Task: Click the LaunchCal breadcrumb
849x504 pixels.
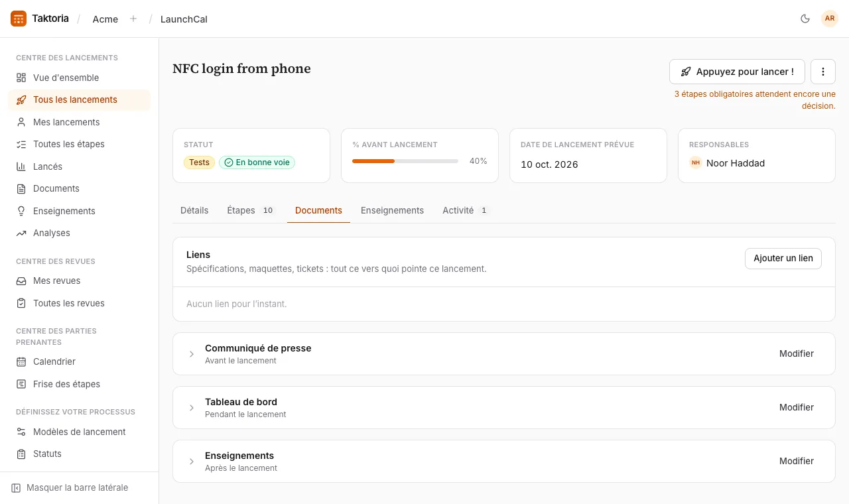Action: pos(184,19)
